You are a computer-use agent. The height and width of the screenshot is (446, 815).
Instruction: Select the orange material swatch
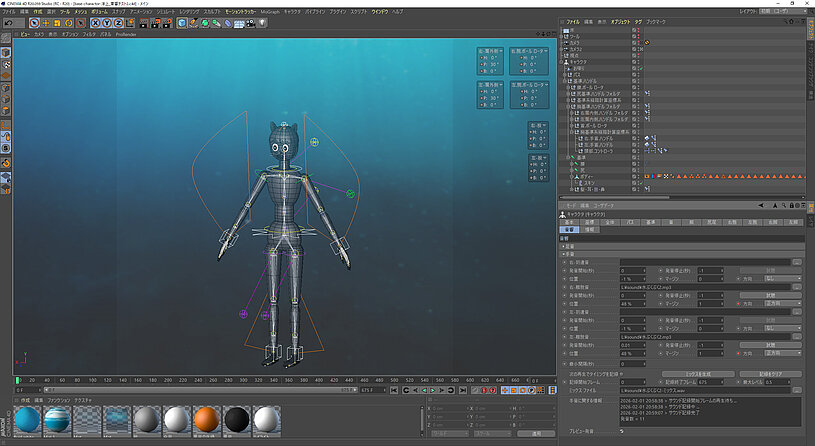[206, 420]
